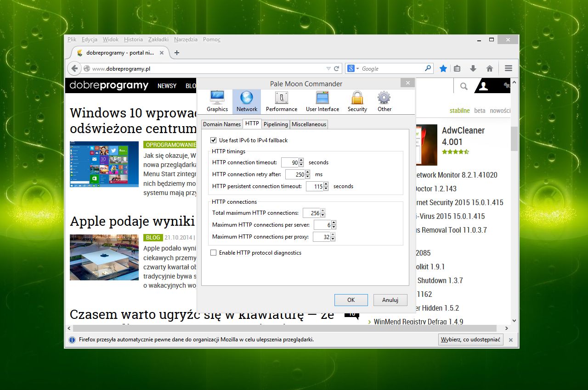
Task: Open the Other gear section
Action: (384, 101)
